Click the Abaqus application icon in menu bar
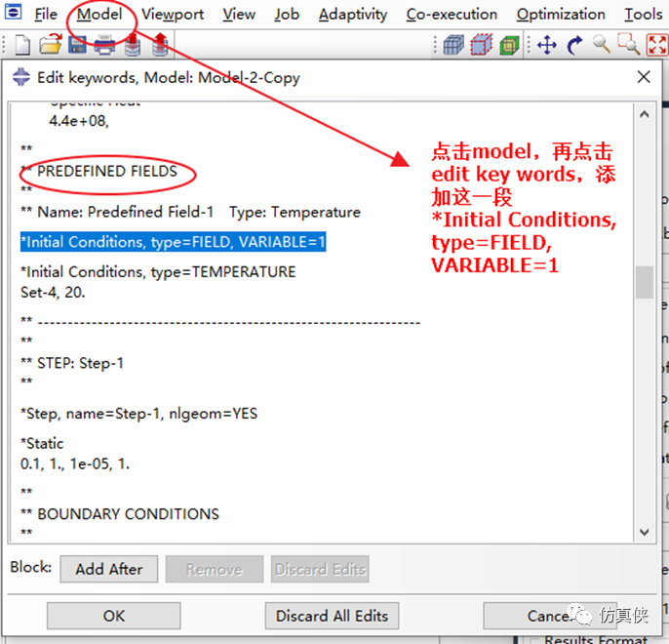The image size is (669, 644). pos(13,12)
